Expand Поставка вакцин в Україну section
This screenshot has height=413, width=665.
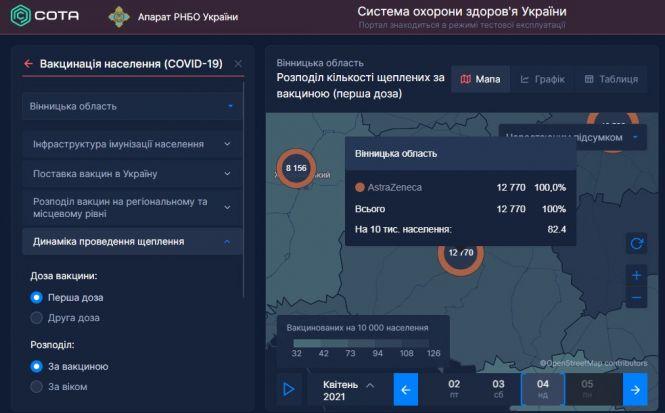(132, 174)
